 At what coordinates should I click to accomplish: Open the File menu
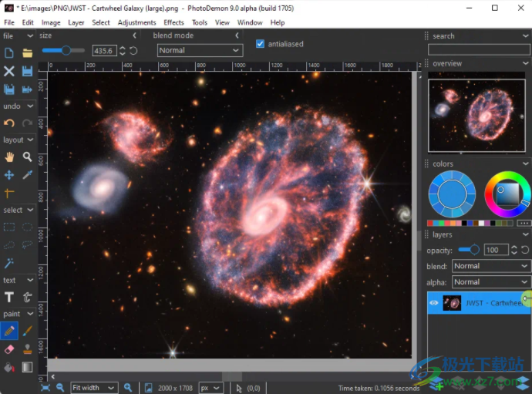pos(9,22)
